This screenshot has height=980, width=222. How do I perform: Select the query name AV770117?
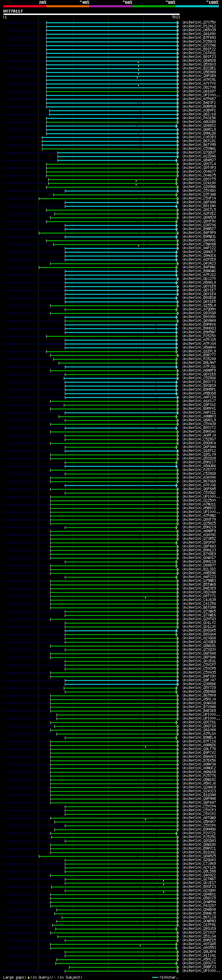point(13,11)
